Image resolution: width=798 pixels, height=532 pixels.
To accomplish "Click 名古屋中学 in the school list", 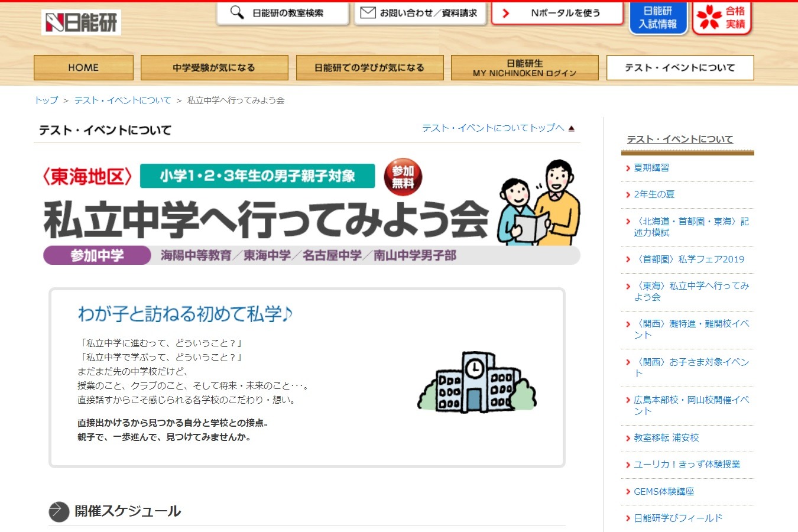I will [332, 255].
